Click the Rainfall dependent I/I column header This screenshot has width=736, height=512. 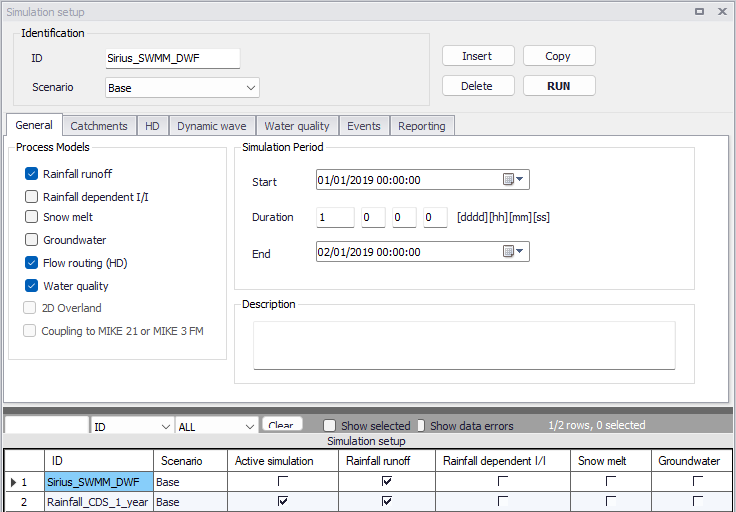pyautogui.click(x=503, y=461)
